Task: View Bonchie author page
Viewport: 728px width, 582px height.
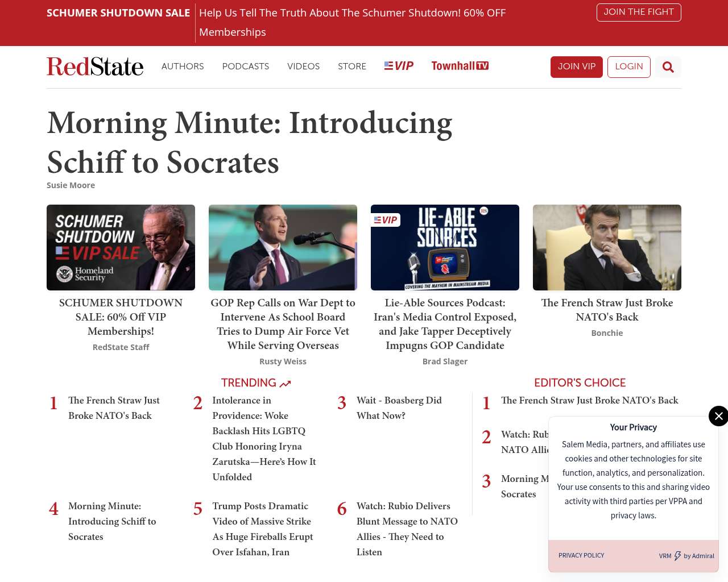Action: pos(607,333)
